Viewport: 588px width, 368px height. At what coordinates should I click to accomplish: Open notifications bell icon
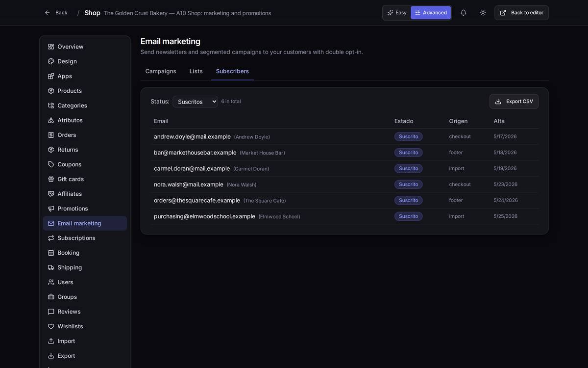click(x=464, y=13)
